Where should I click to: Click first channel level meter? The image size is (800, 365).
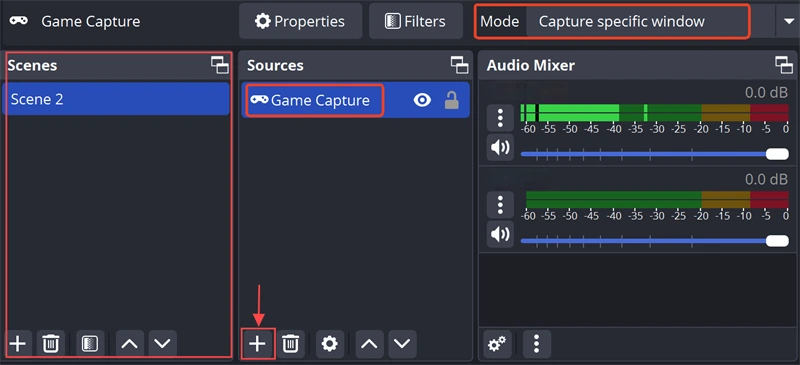coord(655,113)
